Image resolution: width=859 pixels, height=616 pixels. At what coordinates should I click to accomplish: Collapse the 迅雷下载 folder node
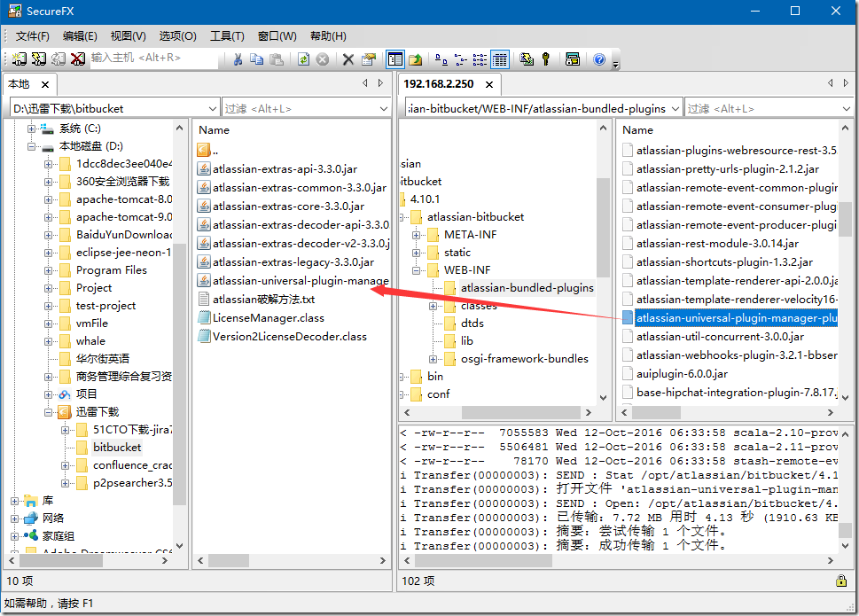pyautogui.click(x=48, y=412)
